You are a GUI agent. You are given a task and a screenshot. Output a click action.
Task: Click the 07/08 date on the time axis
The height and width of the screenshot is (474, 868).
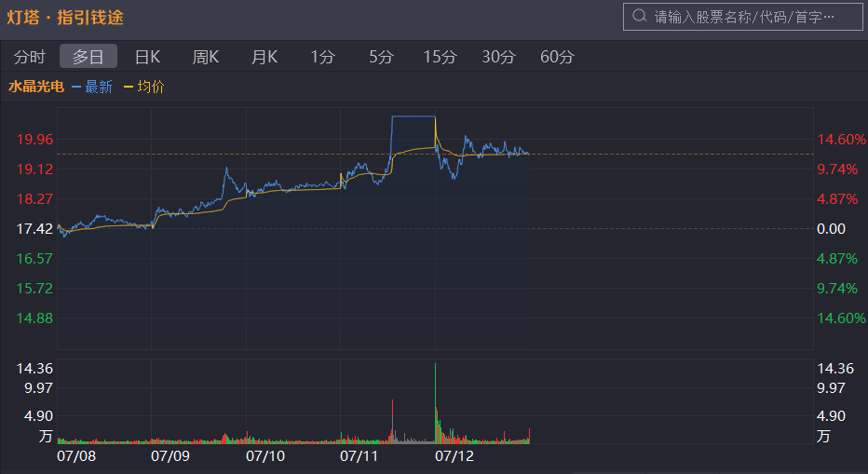click(x=75, y=456)
